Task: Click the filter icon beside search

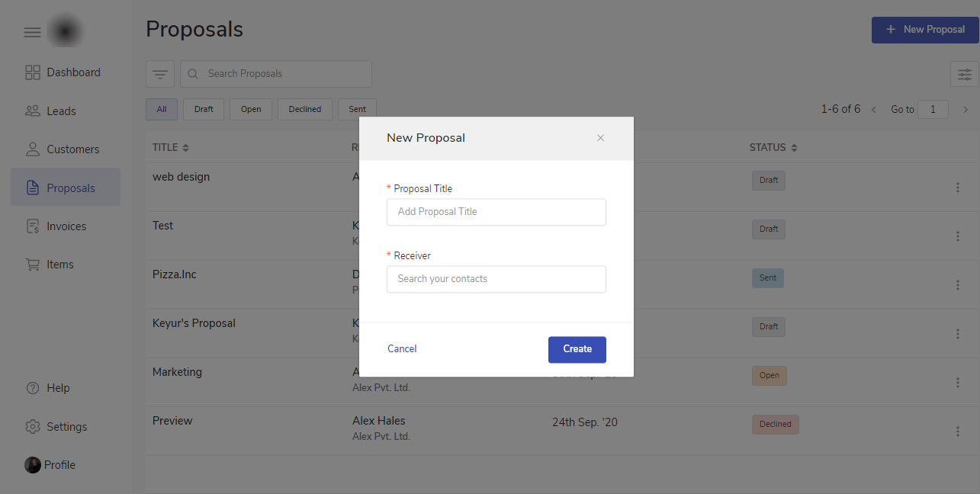Action: 160,74
